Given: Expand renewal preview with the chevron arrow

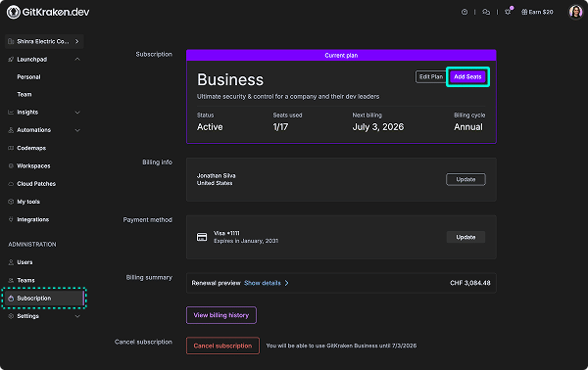Looking at the screenshot, I should (286, 283).
